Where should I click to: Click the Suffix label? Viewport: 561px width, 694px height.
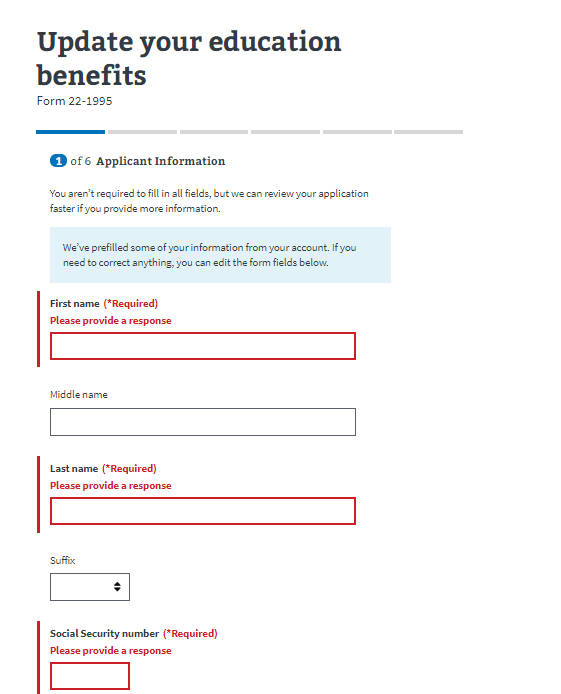coord(62,560)
